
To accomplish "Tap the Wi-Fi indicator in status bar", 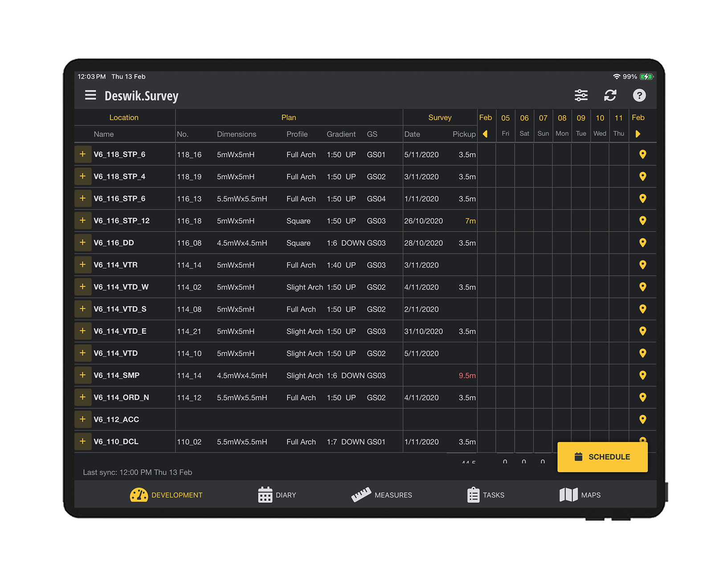I will point(617,77).
